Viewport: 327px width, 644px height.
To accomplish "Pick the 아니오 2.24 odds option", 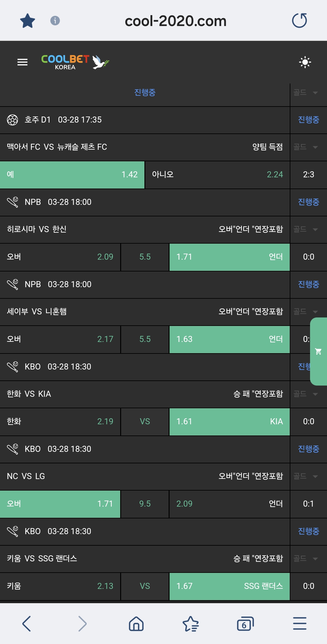I will [217, 175].
